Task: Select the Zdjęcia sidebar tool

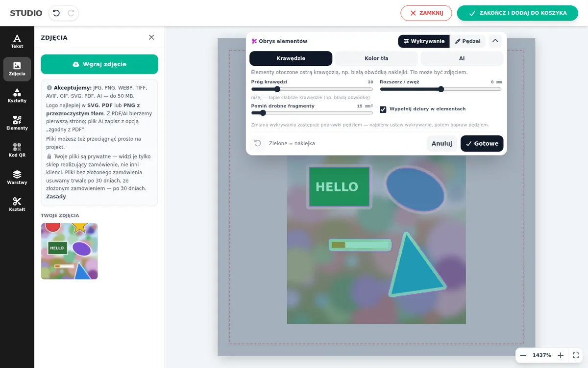Action: coord(17,69)
